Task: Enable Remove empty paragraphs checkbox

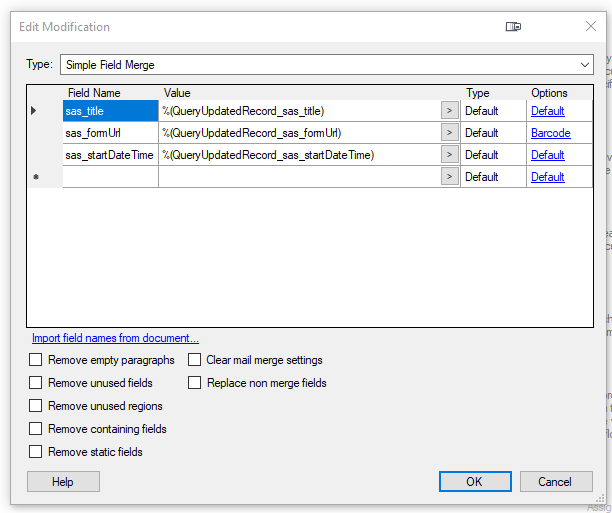Action: coord(36,360)
